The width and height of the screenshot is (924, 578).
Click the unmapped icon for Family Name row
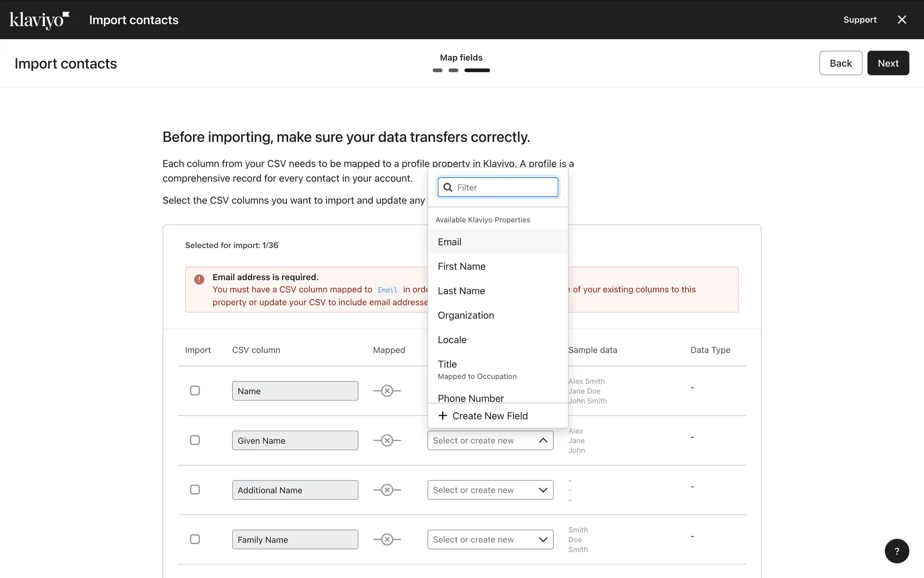tap(387, 539)
